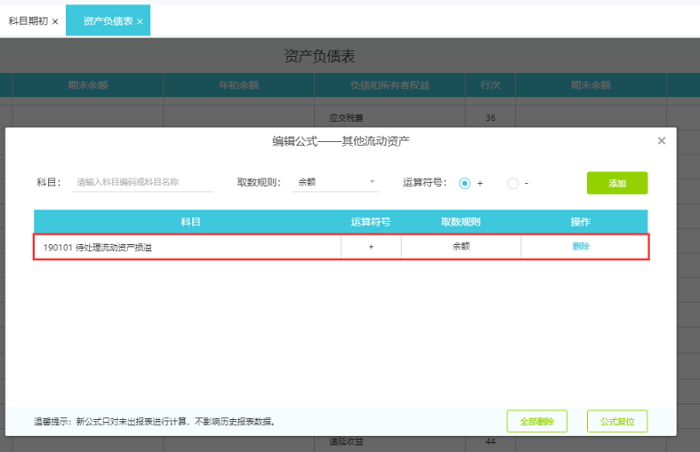Close the 科目期初 tab via its X
The width and height of the screenshot is (700, 452).
pos(55,21)
